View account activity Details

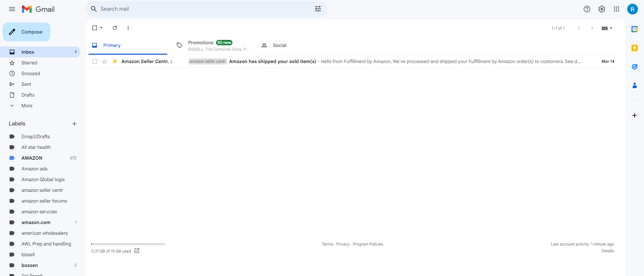(x=607, y=251)
